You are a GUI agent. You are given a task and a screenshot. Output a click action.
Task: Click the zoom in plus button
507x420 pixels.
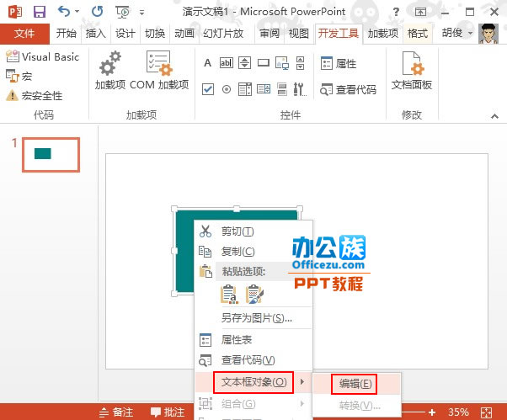point(432,412)
